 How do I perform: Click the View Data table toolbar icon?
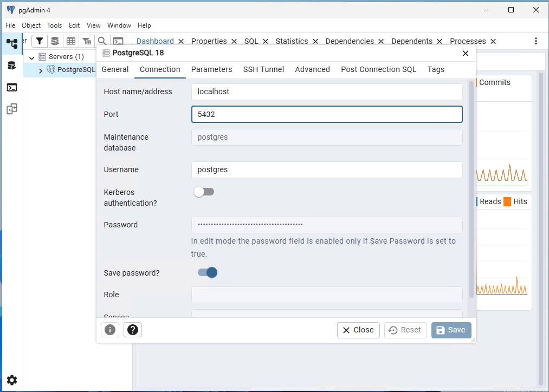(71, 41)
